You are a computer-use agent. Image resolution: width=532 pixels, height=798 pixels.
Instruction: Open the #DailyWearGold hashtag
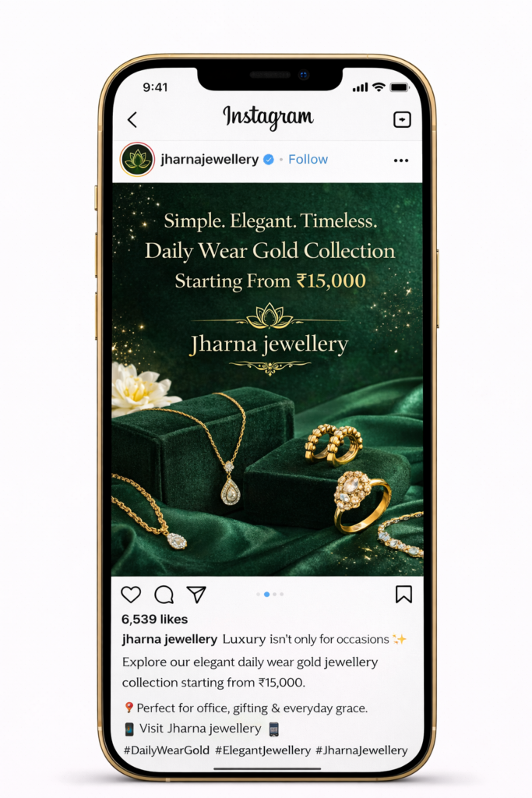[x=167, y=750]
